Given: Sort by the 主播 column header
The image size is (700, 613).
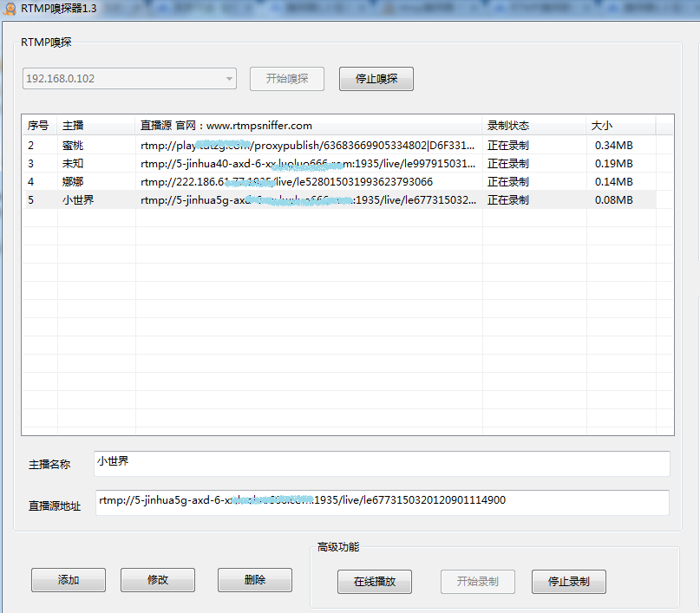Looking at the screenshot, I should coord(95,126).
